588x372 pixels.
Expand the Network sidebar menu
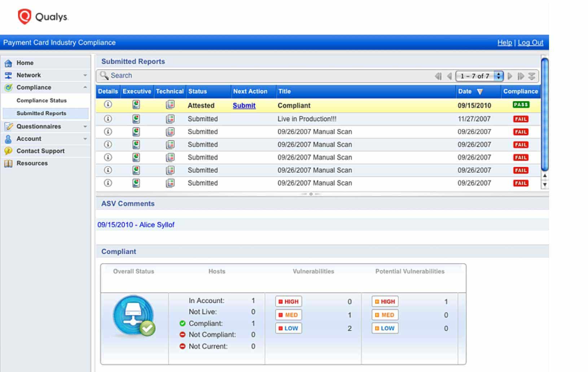tap(85, 75)
